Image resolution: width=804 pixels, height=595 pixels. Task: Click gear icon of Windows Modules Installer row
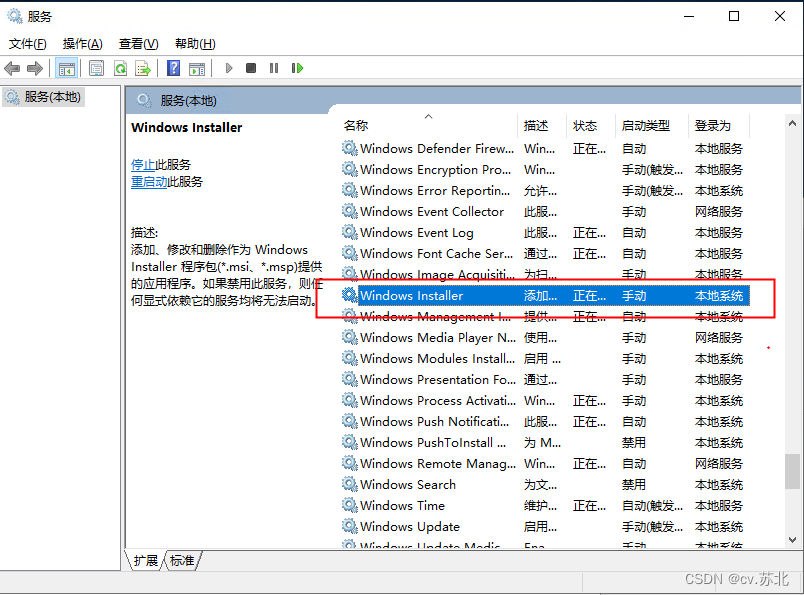click(x=350, y=359)
